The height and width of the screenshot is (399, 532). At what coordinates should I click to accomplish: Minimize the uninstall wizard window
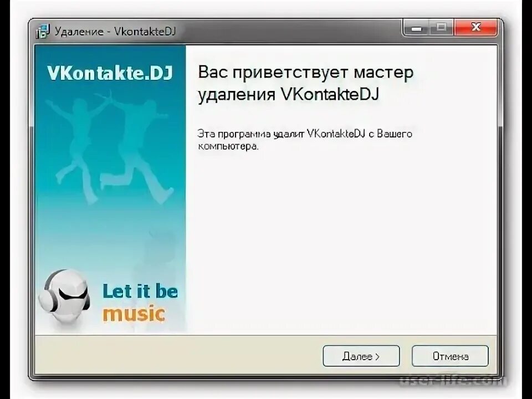pos(417,28)
